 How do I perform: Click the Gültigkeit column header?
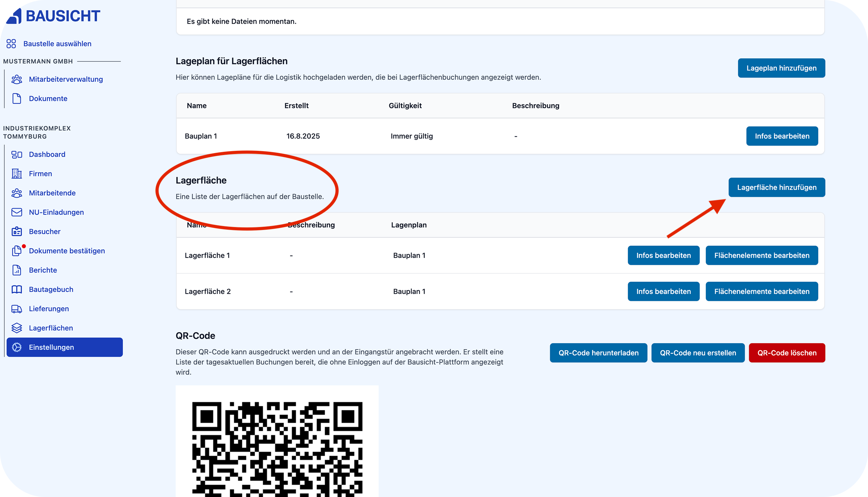(x=405, y=106)
